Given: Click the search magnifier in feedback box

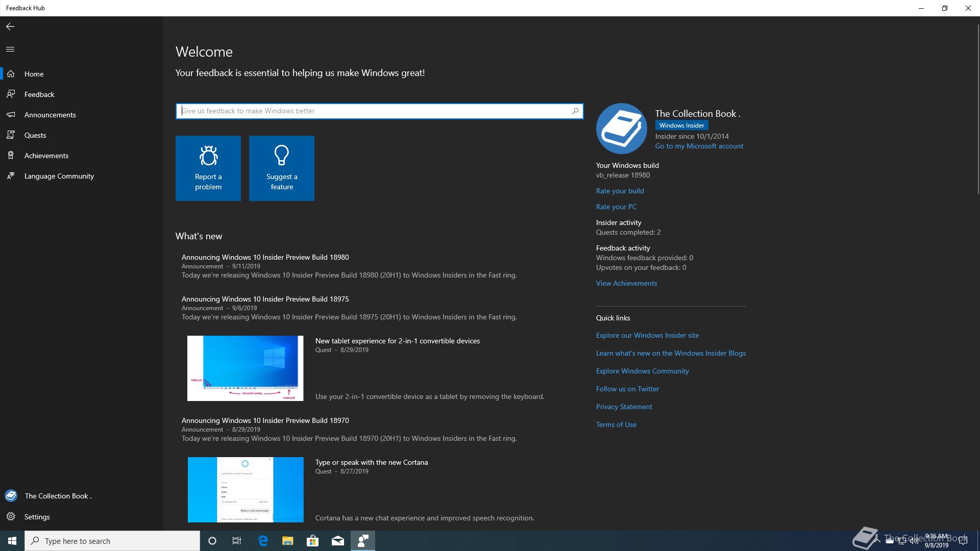Looking at the screenshot, I should coord(575,111).
